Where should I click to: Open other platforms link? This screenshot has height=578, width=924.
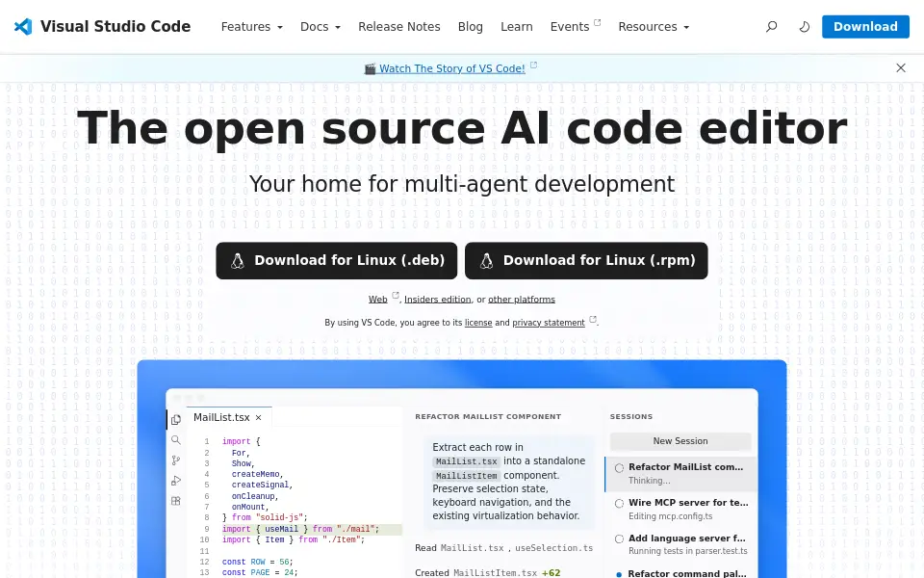522,300
